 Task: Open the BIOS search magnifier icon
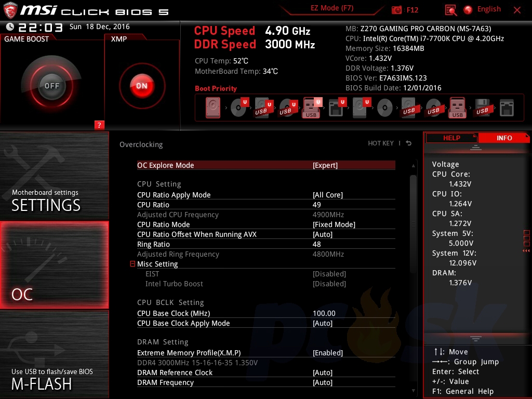(x=451, y=10)
